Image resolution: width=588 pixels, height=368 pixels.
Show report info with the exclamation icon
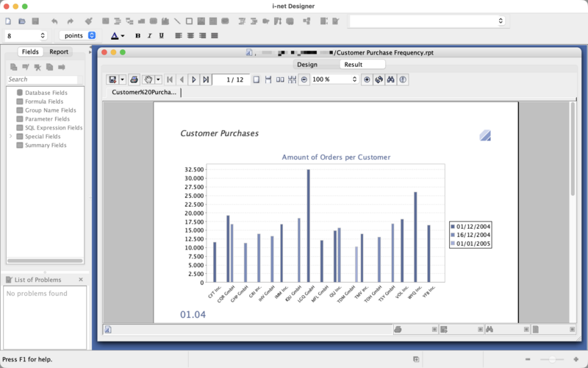pos(403,79)
